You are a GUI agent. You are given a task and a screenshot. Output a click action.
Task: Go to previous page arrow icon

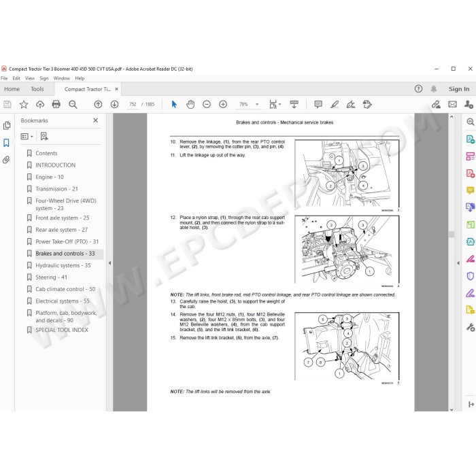[x=98, y=105]
